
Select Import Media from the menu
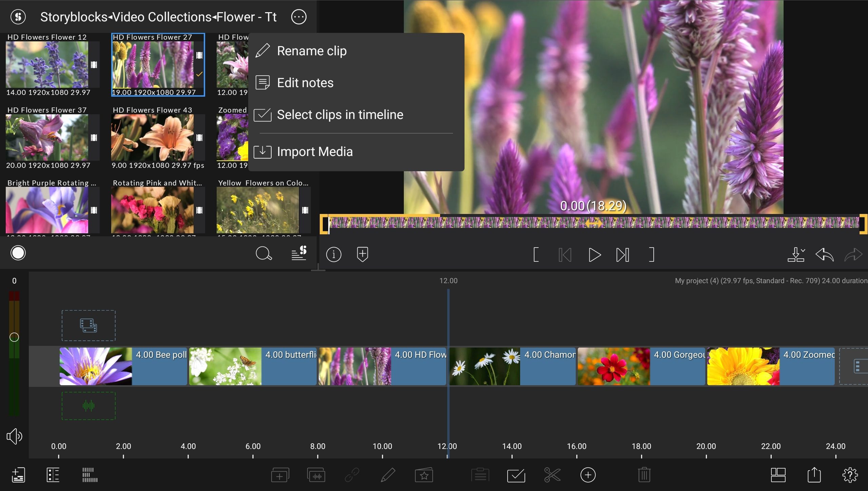point(315,152)
